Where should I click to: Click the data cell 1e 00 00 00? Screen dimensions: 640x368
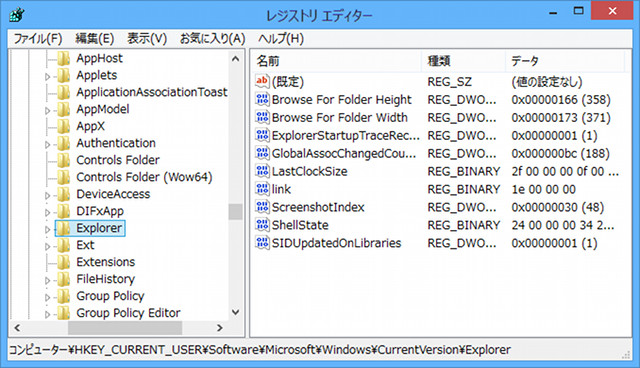(543, 189)
